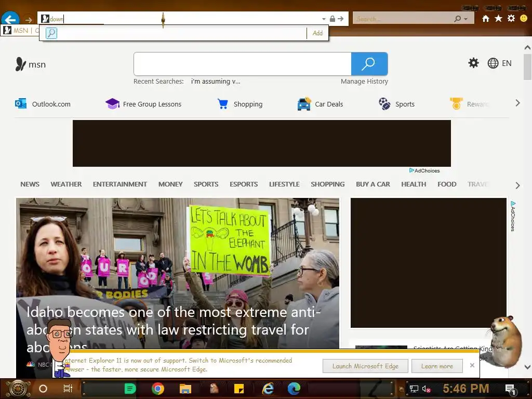532x399 pixels.
Task: Click Add in the address suggestion bar
Action: coord(317,33)
